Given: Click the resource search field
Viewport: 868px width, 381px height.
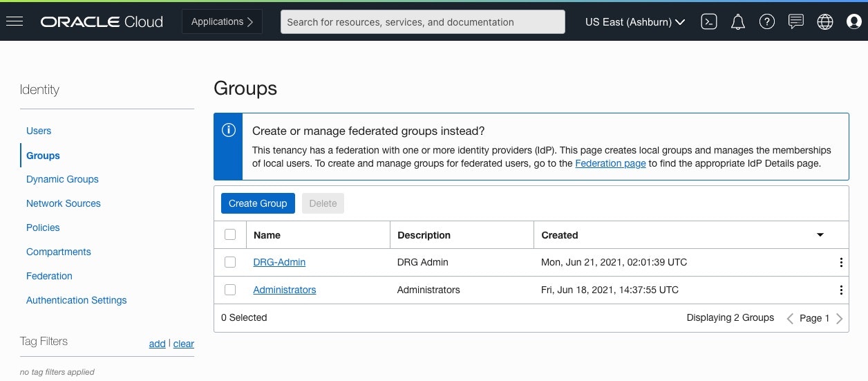Looking at the screenshot, I should click(422, 21).
